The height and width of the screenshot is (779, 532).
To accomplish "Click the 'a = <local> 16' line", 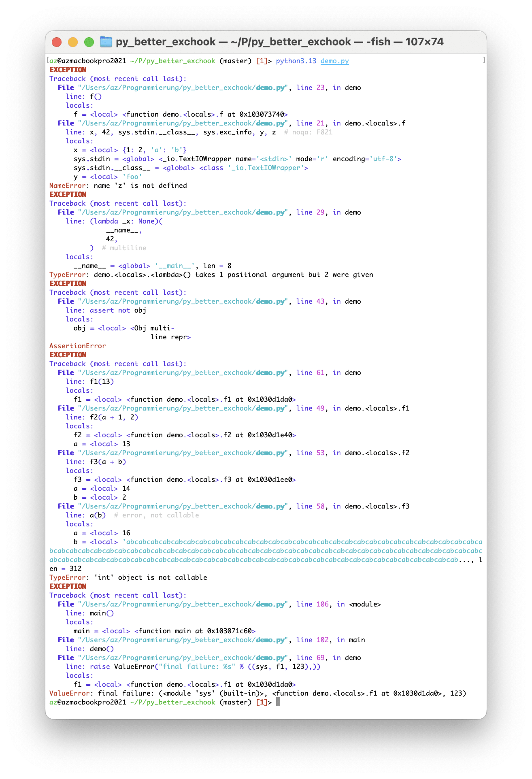I will point(102,533).
